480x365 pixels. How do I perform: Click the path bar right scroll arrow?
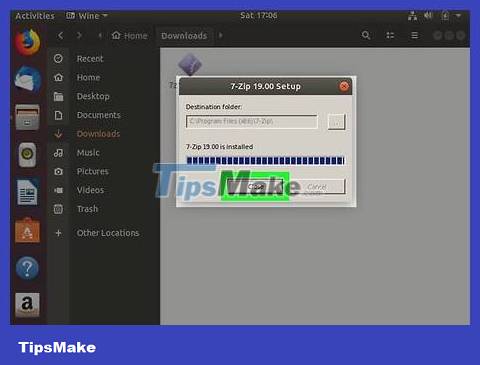[x=221, y=35]
